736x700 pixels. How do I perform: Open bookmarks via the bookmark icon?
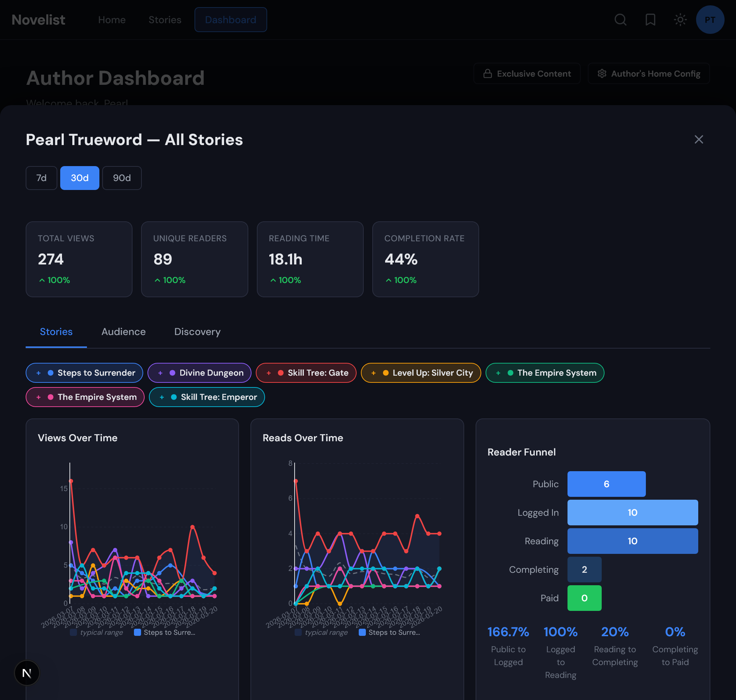[x=650, y=20]
